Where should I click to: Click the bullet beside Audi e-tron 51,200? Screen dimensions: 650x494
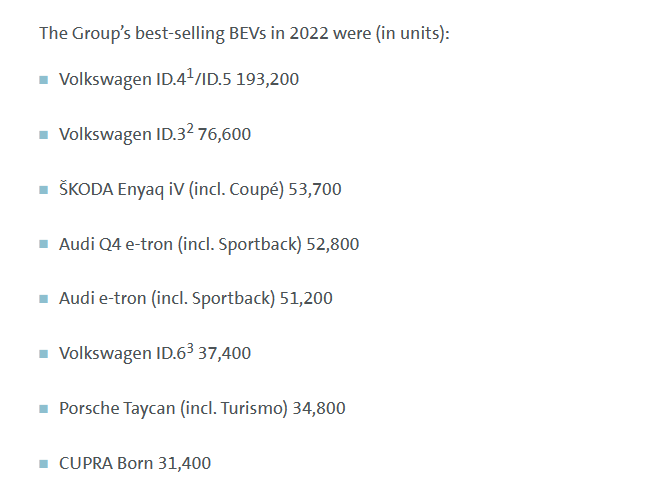coord(43,299)
